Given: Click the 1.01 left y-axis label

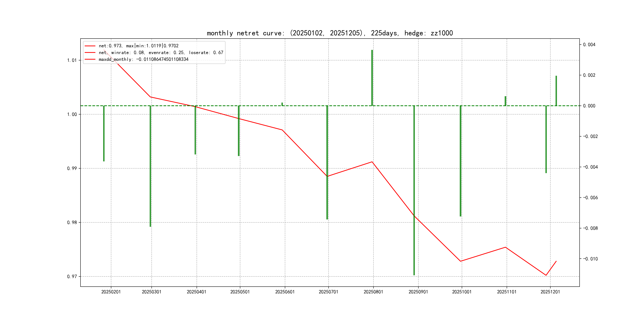Looking at the screenshot, I should click(x=72, y=60).
